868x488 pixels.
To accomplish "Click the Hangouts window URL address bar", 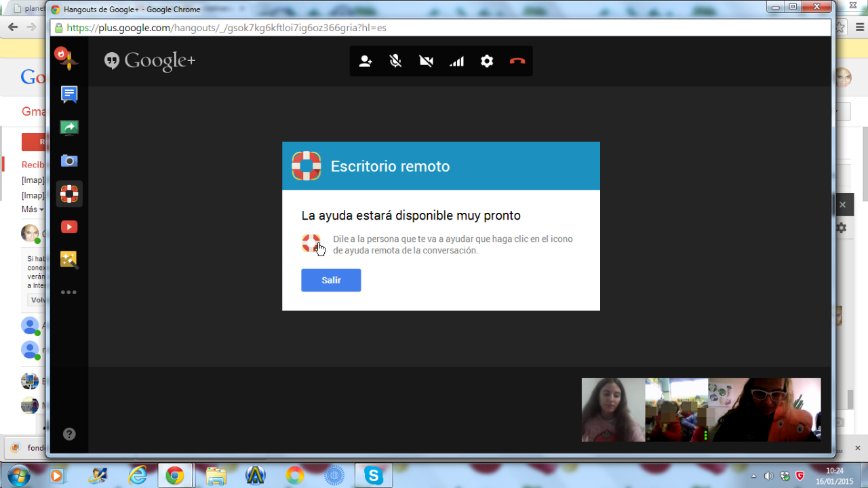I will coord(441,28).
